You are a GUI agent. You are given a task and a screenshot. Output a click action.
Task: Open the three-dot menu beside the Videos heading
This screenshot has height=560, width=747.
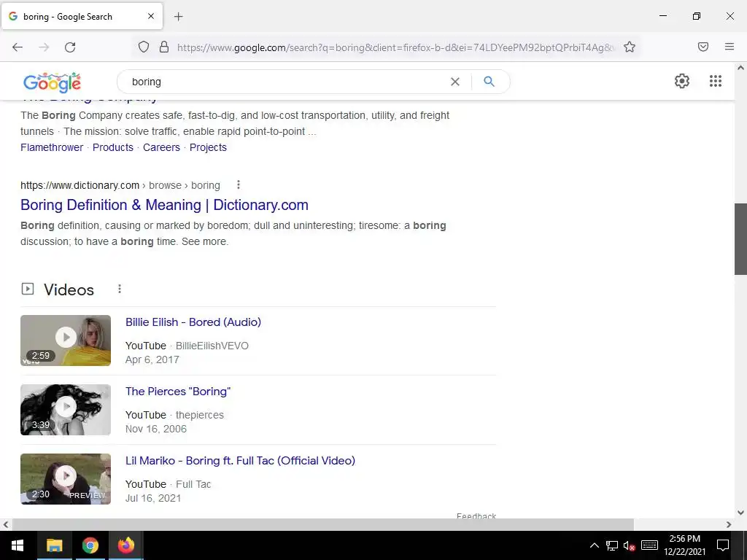(120, 289)
